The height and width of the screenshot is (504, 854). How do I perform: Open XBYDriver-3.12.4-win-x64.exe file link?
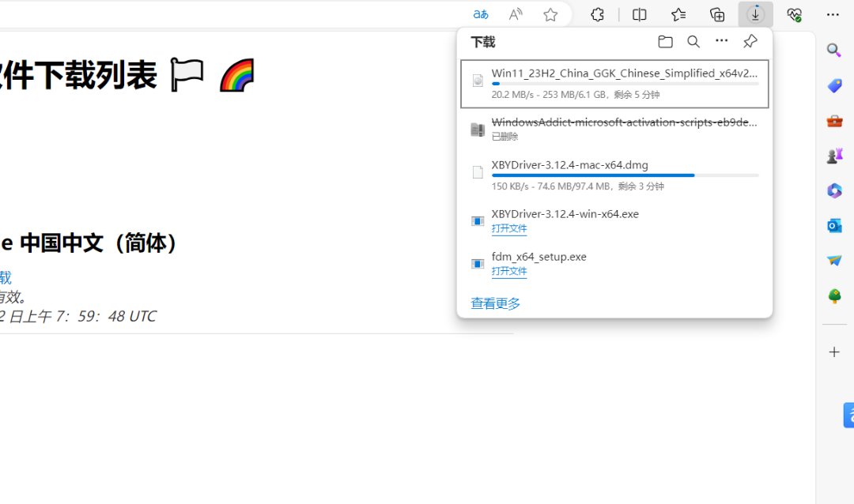pos(508,229)
